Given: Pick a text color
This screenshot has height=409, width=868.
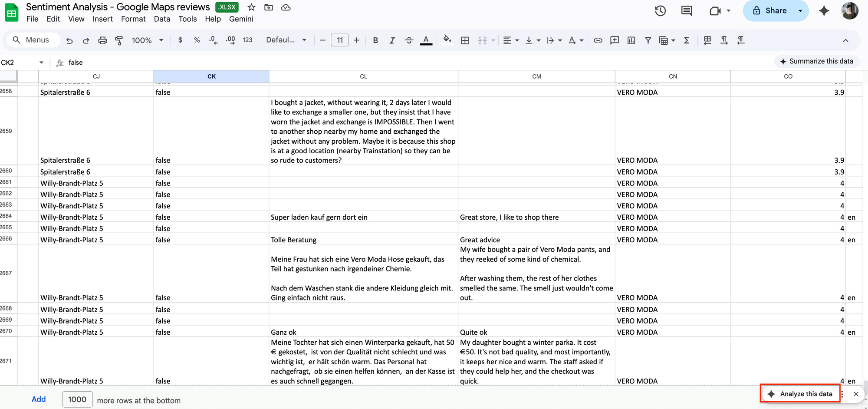Looking at the screenshot, I should pyautogui.click(x=426, y=40).
